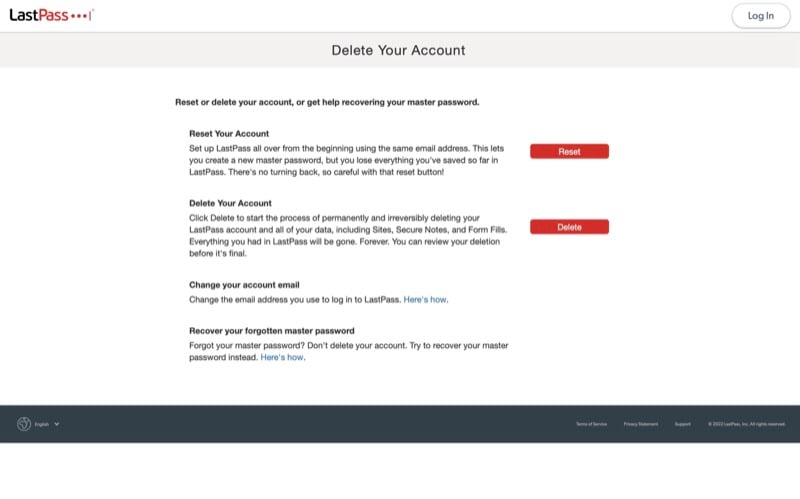Click the LastPass copyright notice in footer
800x499 pixels.
pyautogui.click(x=746, y=424)
